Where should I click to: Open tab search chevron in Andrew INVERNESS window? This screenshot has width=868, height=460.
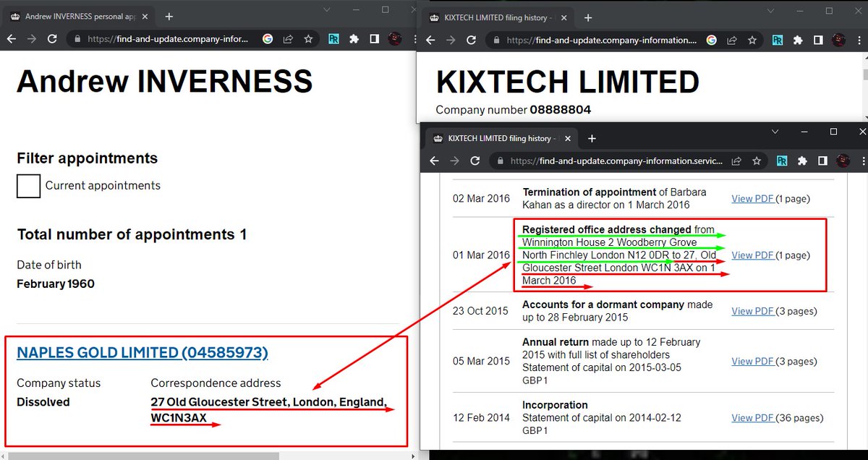[x=326, y=9]
